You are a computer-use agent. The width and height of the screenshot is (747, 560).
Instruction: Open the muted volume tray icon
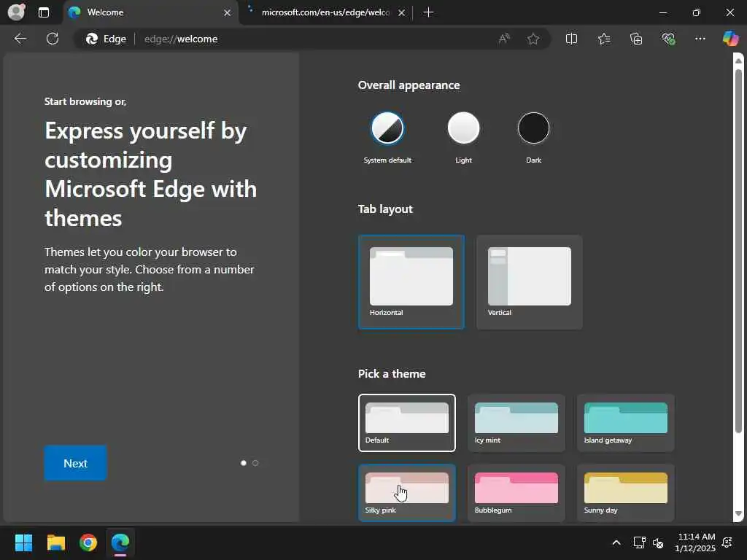tap(658, 542)
